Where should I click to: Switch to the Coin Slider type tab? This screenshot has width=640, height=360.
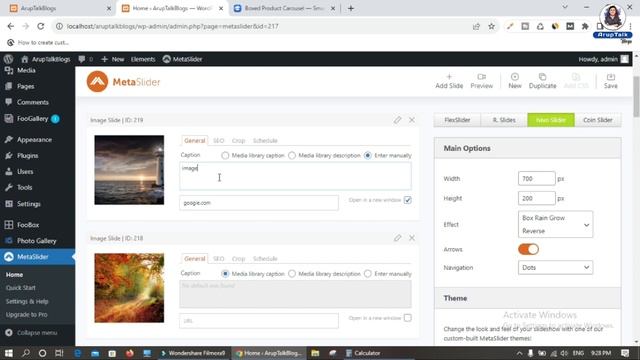pos(598,120)
